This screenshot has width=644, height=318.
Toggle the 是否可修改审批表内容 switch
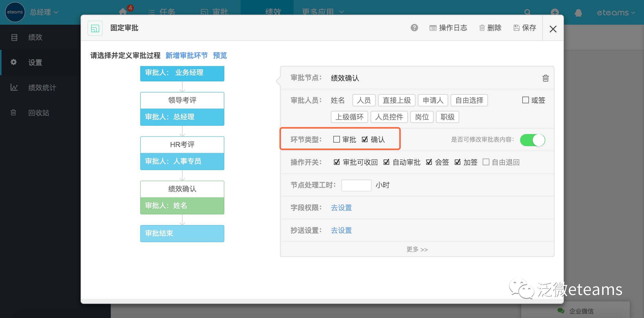point(532,140)
